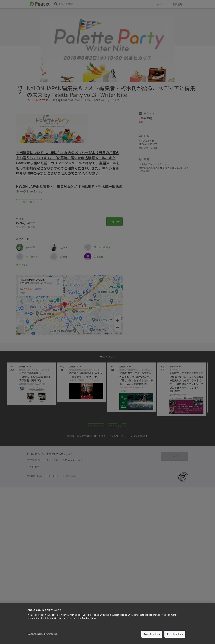Click the purple avatar next to 矢島愛樹
Viewport: 215px width, 644px height.
click(88, 256)
